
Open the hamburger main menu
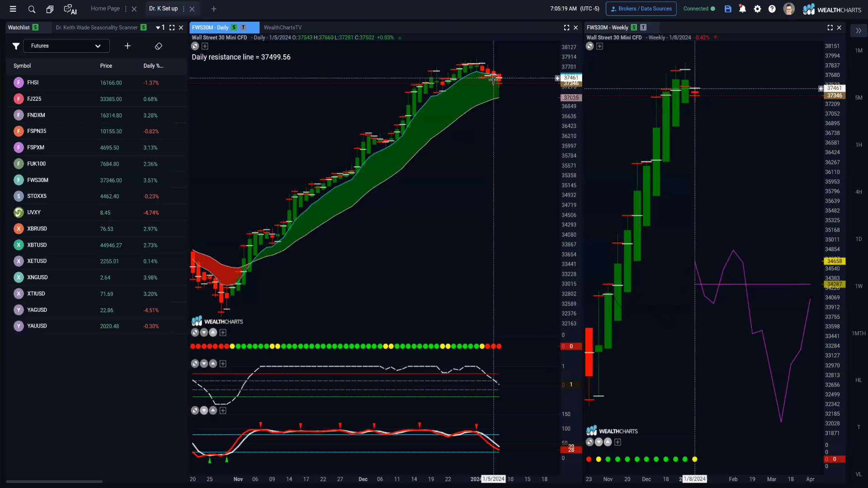[x=13, y=9]
